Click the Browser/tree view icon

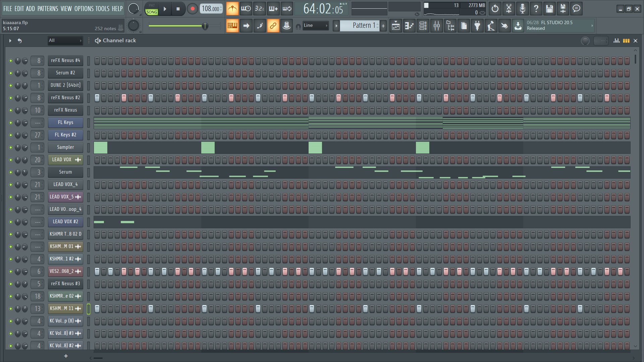450,26
